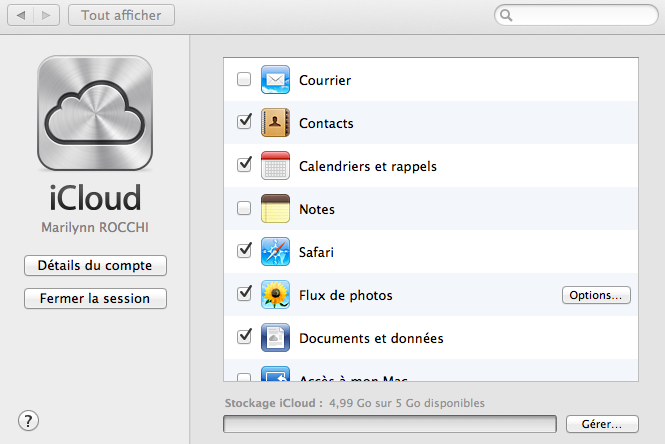
Task: Click Fermer la session button
Action: point(95,299)
